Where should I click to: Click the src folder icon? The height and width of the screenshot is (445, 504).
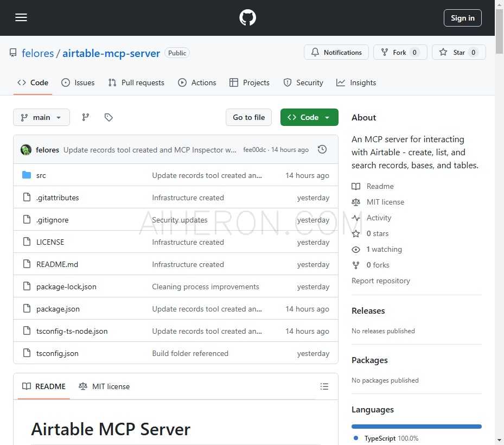[27, 175]
